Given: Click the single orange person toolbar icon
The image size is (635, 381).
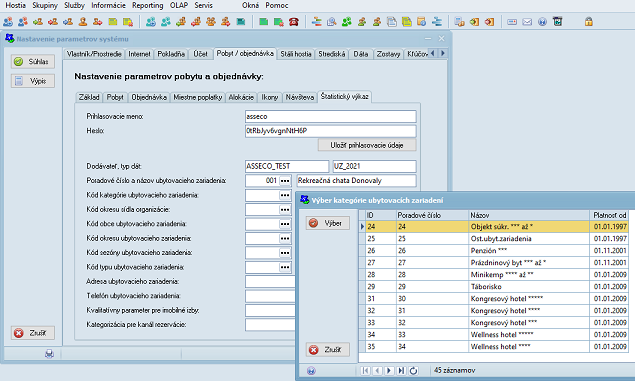Looking at the screenshot, I should point(83,22).
